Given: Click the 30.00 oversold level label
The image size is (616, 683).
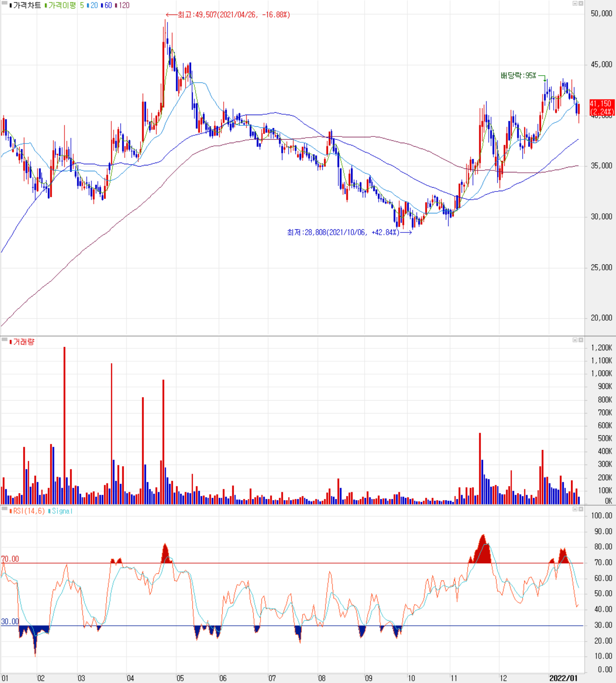Looking at the screenshot, I should [10, 622].
